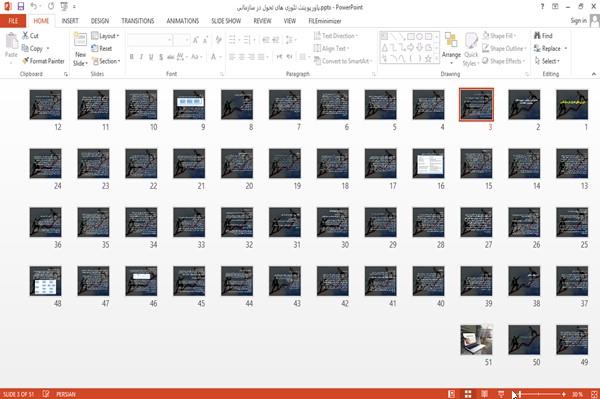Toggle Italic formatting

pyautogui.click(x=141, y=57)
